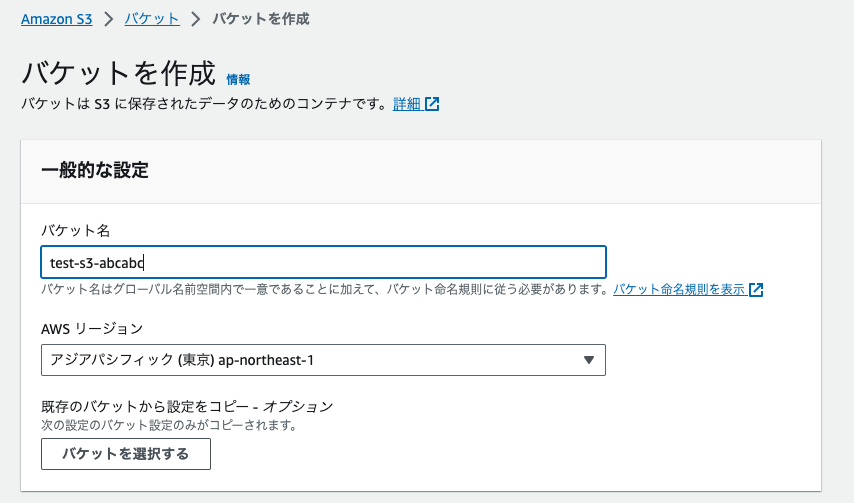
Task: Open the 情報 info link
Action: 238,79
